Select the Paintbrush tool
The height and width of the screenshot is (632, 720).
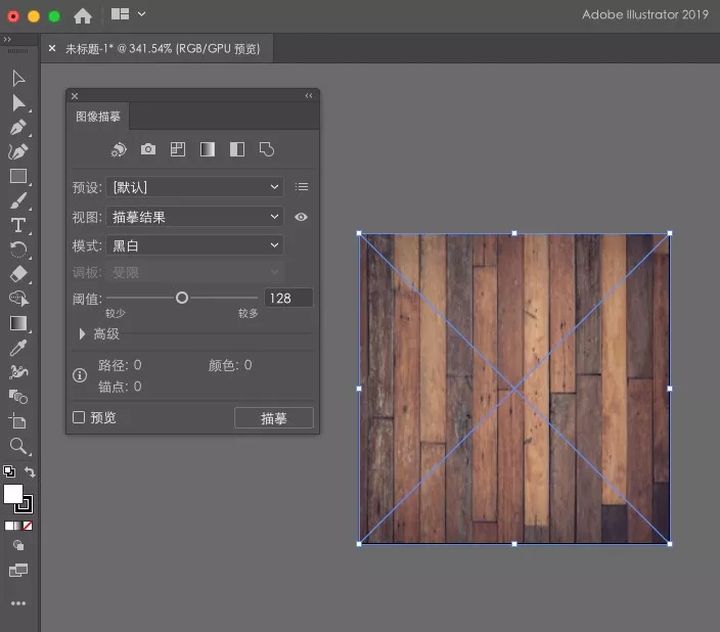coord(18,201)
